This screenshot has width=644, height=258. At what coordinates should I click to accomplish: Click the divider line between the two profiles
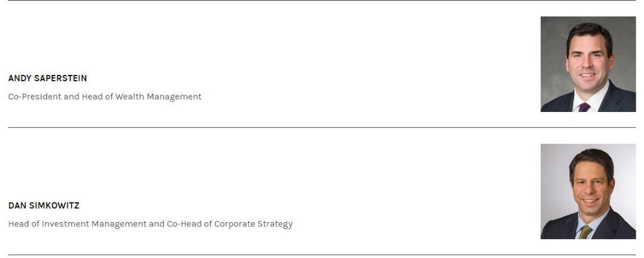tap(322, 128)
